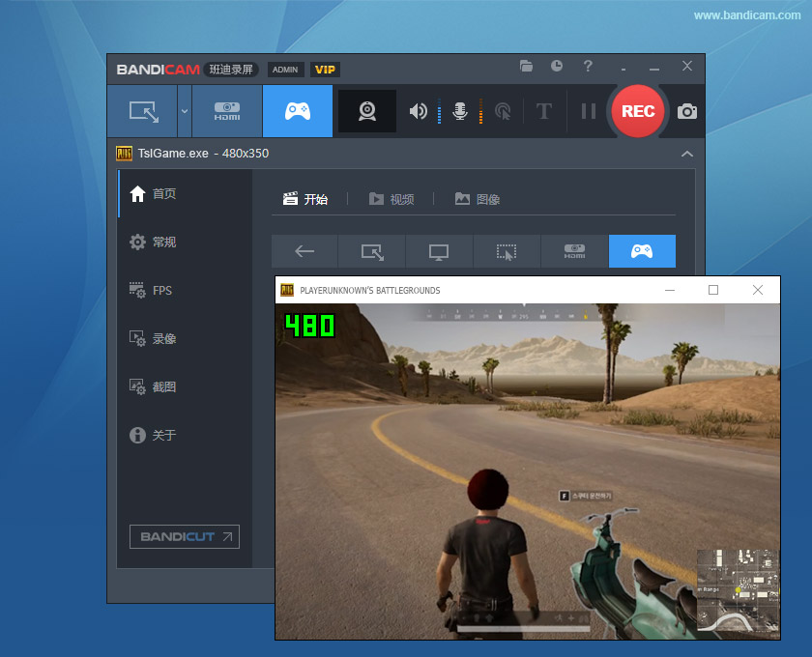Toggle microphone recording
812x657 pixels.
click(460, 111)
